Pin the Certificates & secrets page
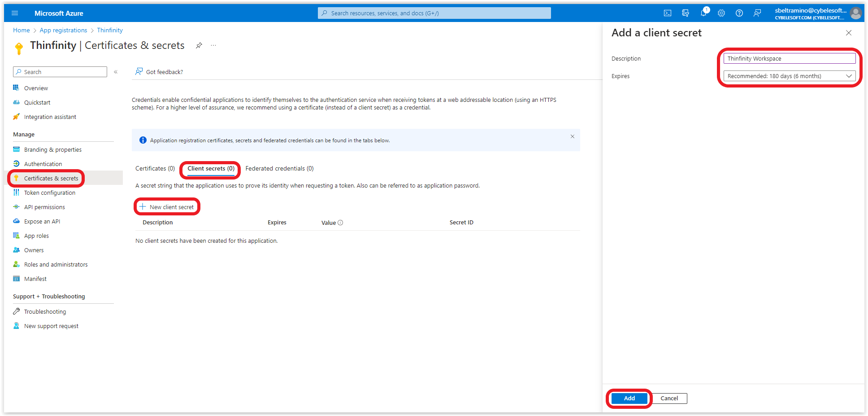 [199, 45]
